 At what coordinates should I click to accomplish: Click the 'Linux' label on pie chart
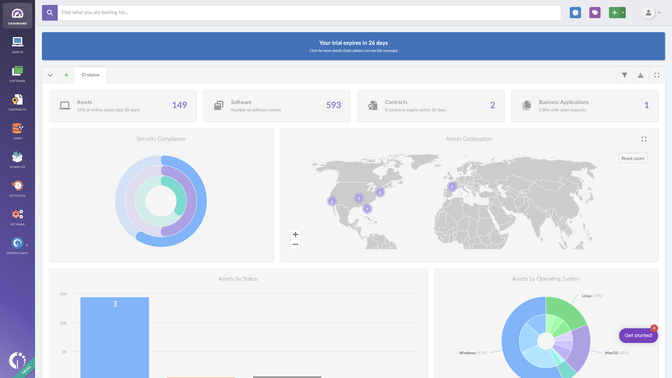586,296
